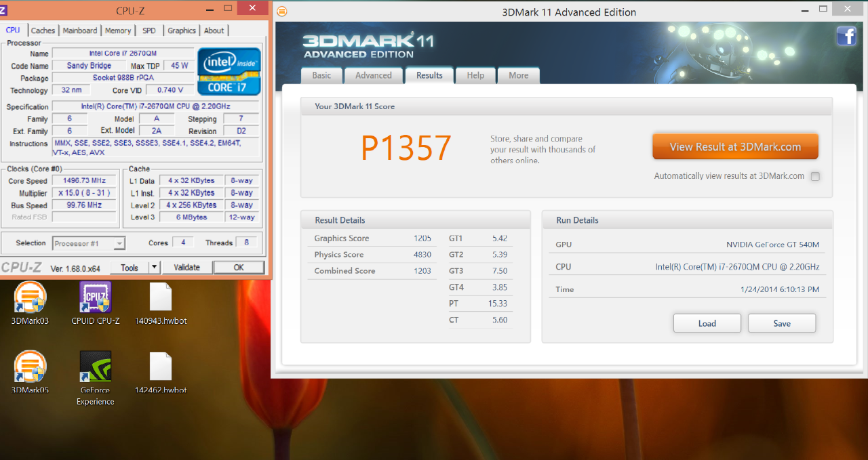Click the Technology 32 nm value

tap(71, 90)
